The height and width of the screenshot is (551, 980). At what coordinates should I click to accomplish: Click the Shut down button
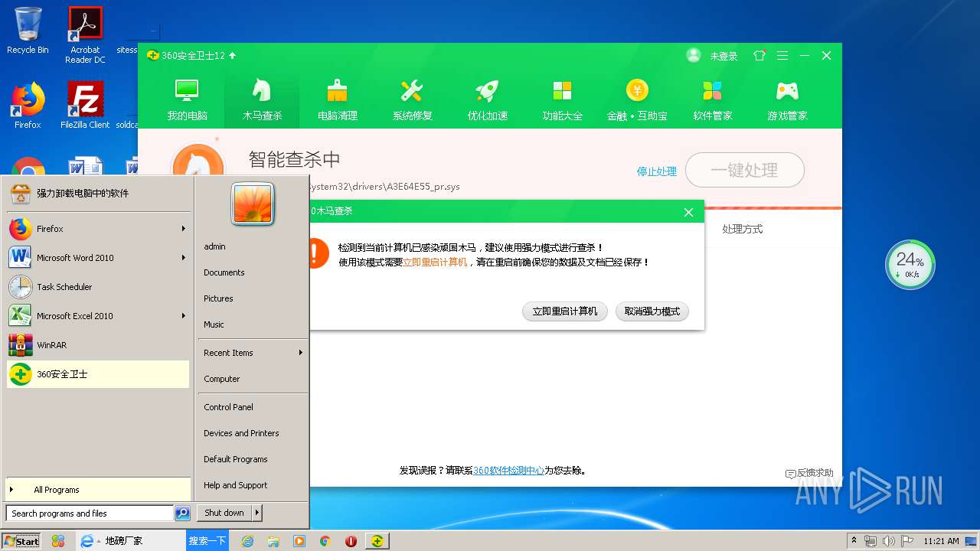pyautogui.click(x=224, y=513)
